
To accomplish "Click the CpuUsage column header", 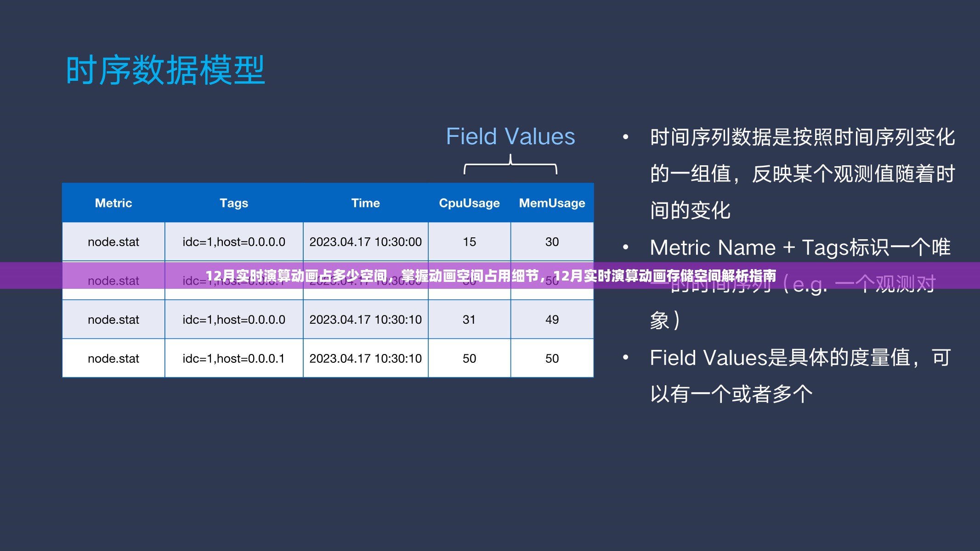I will 470,203.
